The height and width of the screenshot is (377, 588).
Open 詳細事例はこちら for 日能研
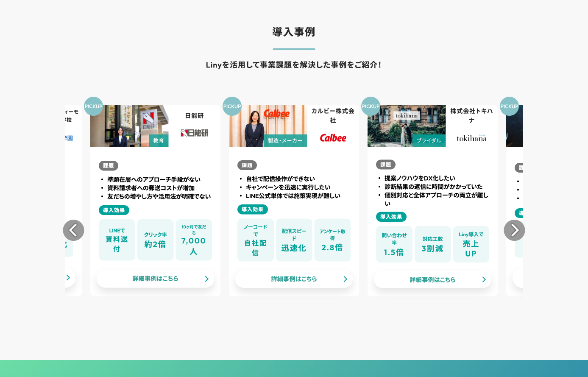pos(155,279)
